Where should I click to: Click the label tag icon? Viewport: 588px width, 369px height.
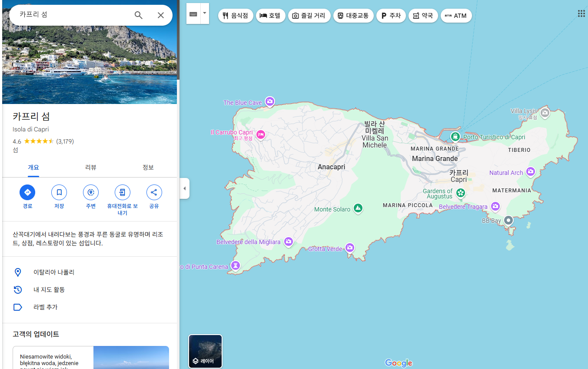18,307
